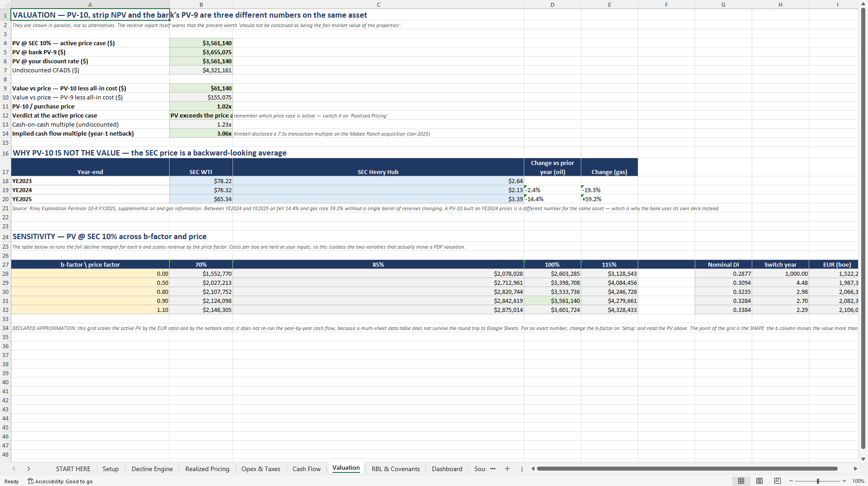The height and width of the screenshot is (486, 868).
Task: Select the -14.4% oil change cell
Action: pos(552,199)
